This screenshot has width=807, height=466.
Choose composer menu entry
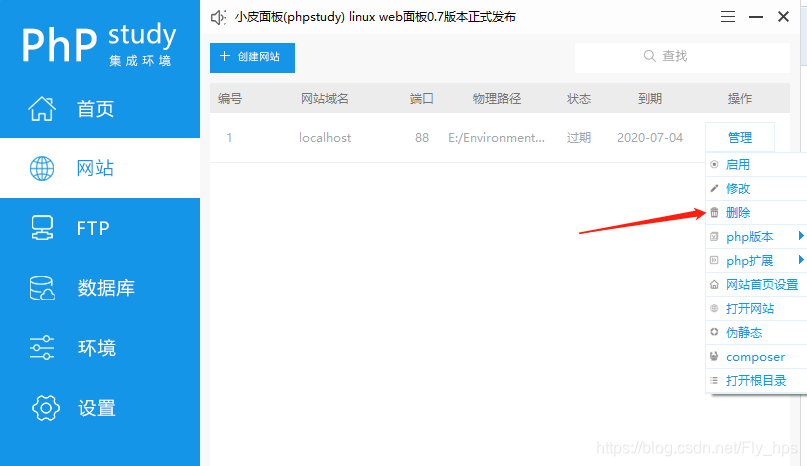tap(756, 357)
